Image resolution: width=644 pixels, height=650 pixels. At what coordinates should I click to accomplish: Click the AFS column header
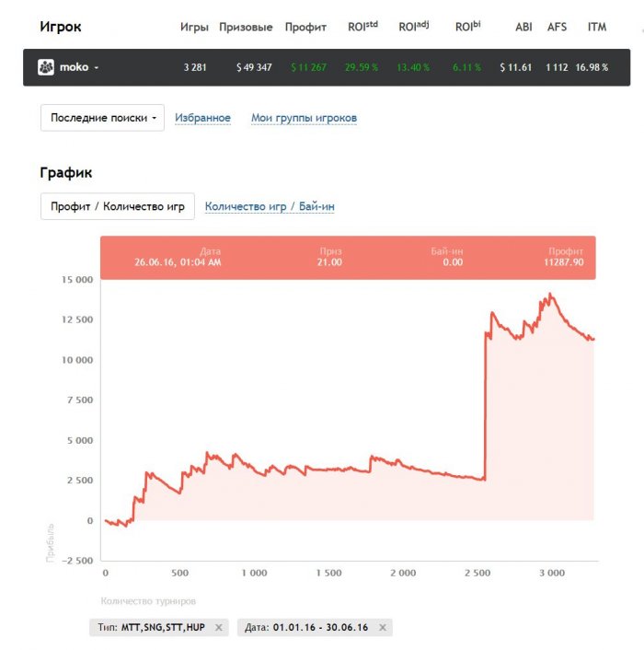557,27
